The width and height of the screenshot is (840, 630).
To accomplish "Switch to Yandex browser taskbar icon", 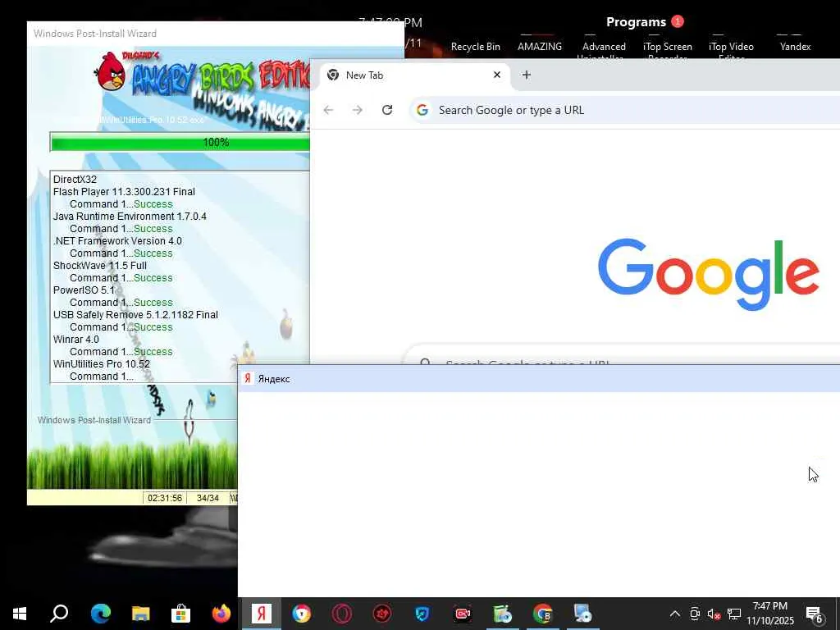I will [x=262, y=614].
